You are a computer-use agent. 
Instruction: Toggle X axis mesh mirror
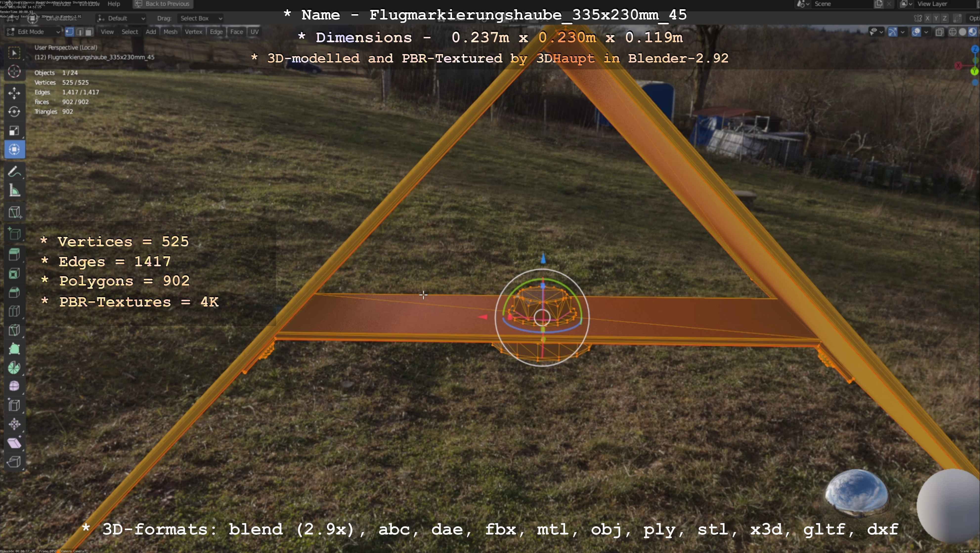click(x=928, y=18)
